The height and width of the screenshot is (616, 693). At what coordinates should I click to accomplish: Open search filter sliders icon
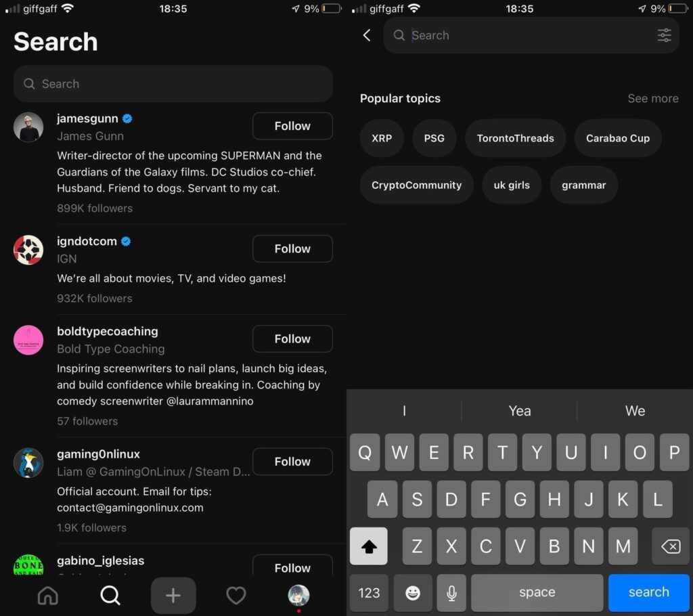pyautogui.click(x=665, y=35)
